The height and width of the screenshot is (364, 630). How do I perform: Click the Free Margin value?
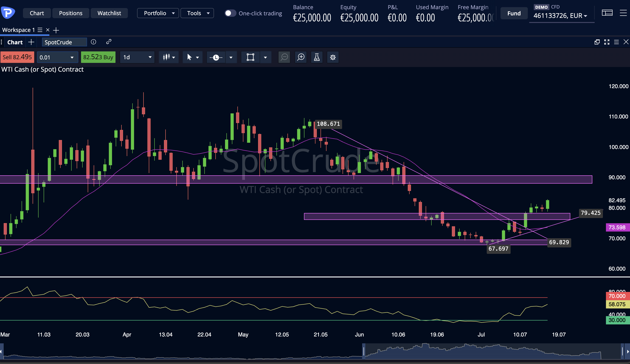click(476, 18)
